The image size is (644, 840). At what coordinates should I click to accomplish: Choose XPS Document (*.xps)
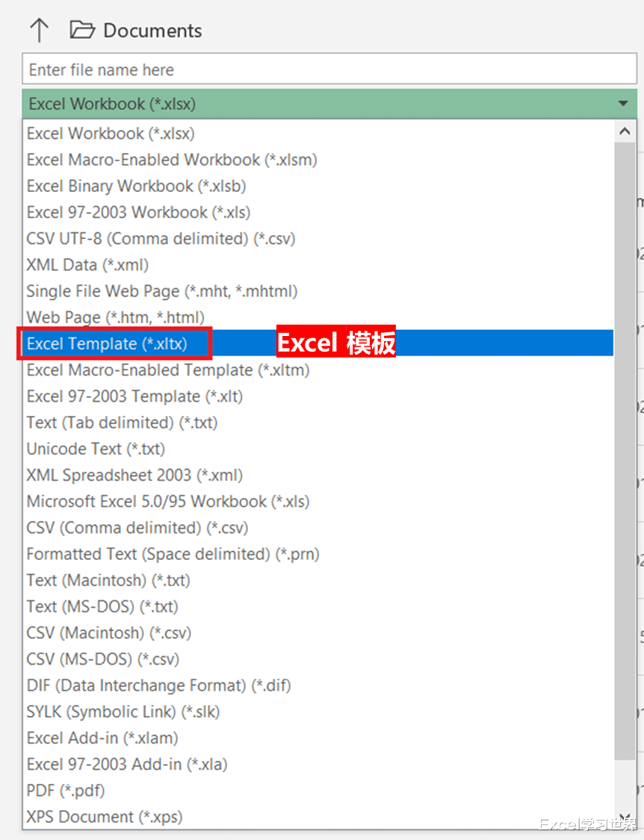(318, 816)
